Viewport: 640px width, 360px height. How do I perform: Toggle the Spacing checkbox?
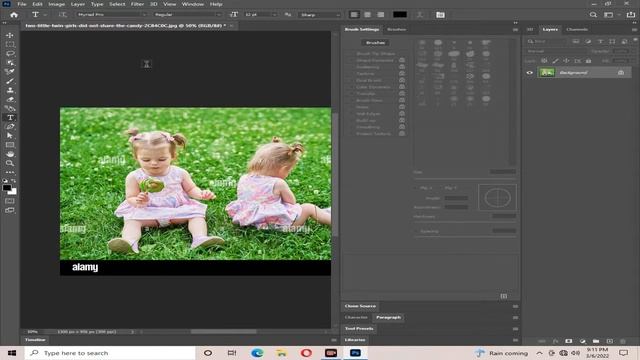tap(416, 231)
